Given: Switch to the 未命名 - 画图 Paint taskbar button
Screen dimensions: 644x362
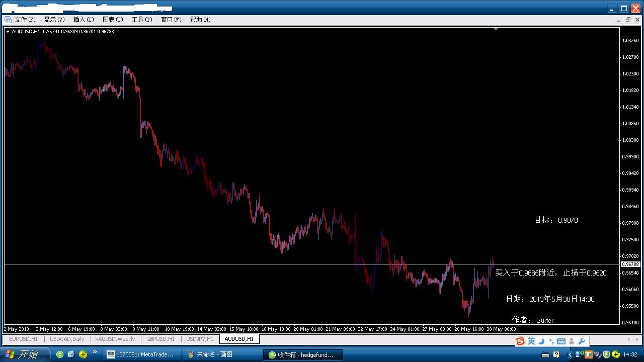Looking at the screenshot, I should [x=222, y=354].
